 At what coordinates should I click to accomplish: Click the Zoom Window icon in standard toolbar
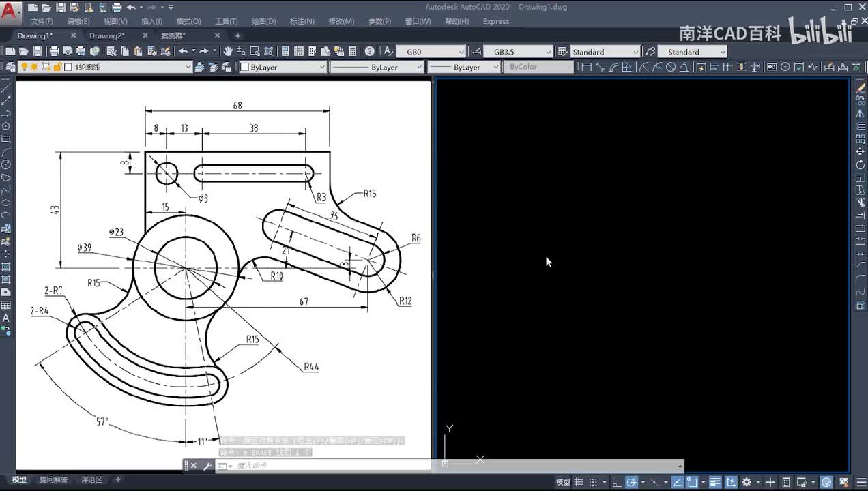click(255, 51)
